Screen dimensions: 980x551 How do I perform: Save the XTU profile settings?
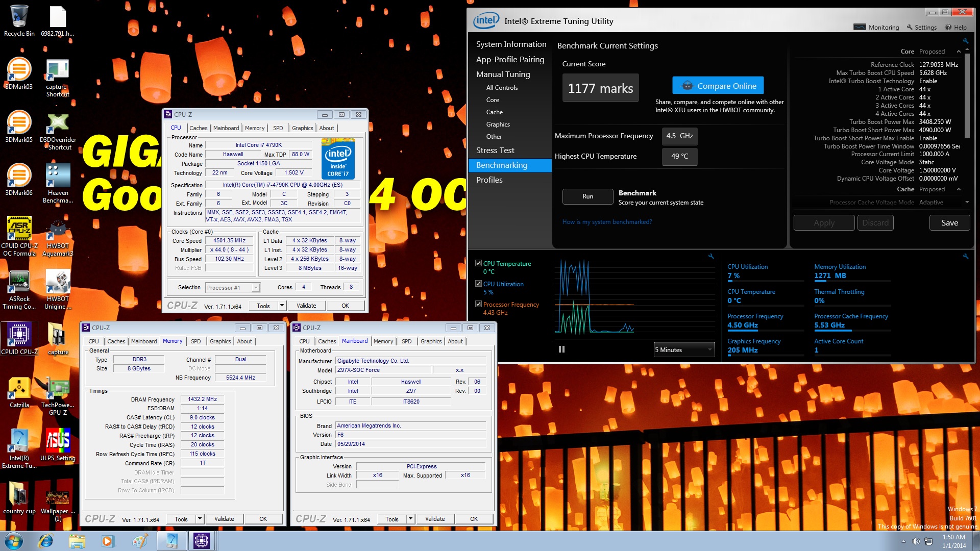coord(949,223)
